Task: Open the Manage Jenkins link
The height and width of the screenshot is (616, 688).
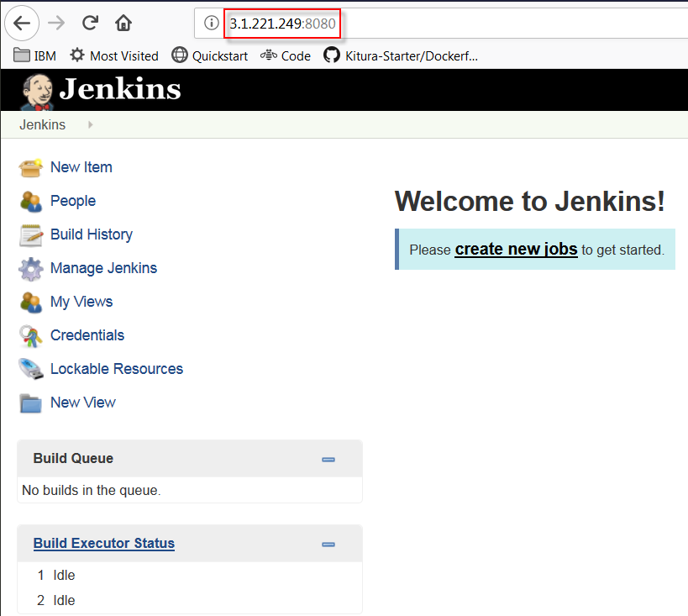Action: pyautogui.click(x=104, y=268)
